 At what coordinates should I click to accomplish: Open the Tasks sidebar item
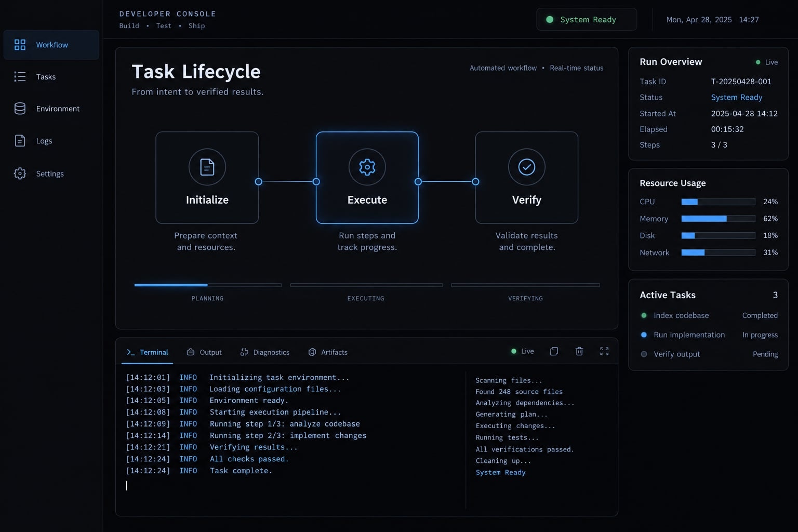(51, 77)
